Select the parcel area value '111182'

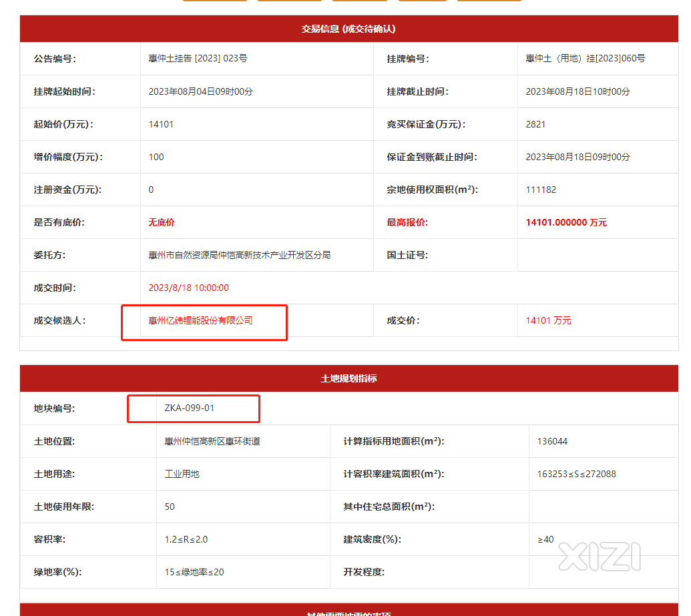541,190
